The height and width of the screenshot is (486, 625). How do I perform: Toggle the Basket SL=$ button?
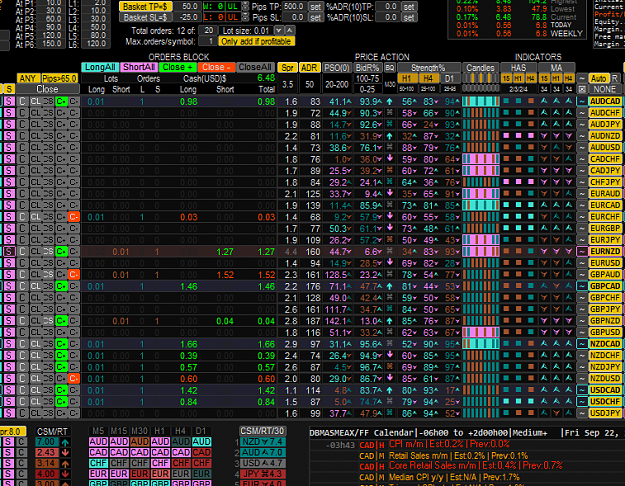tap(145, 17)
